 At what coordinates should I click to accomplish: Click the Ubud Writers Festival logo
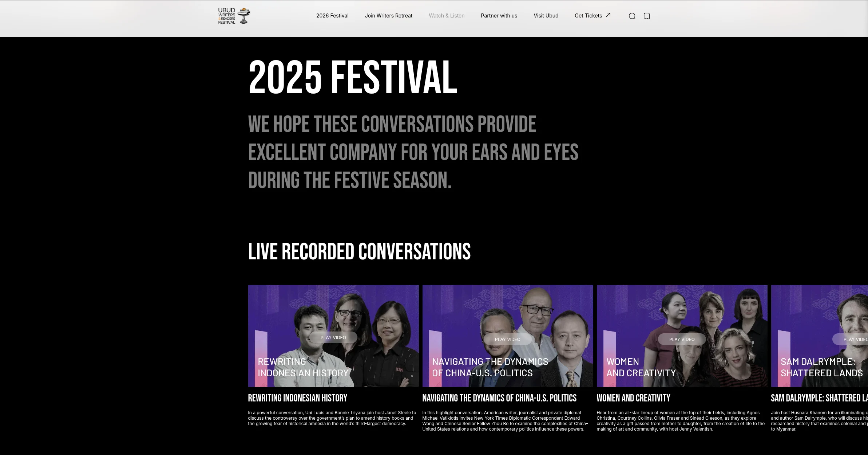[234, 16]
